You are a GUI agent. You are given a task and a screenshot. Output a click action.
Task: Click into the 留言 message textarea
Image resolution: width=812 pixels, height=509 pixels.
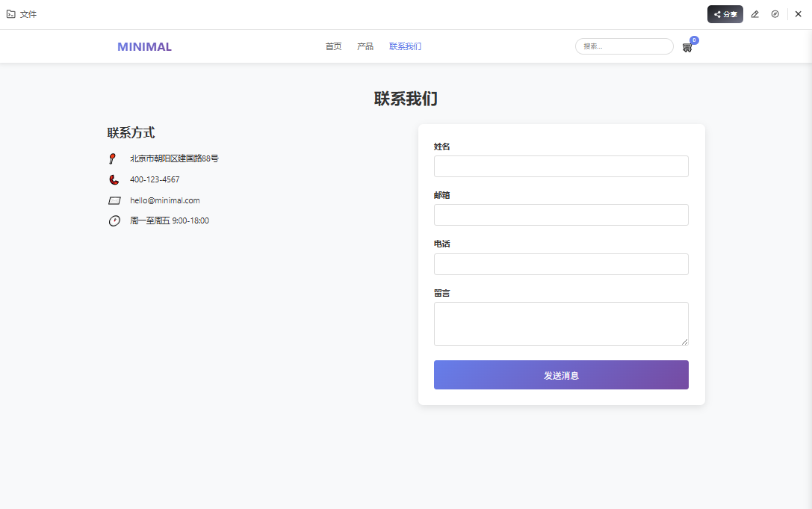pos(561,324)
